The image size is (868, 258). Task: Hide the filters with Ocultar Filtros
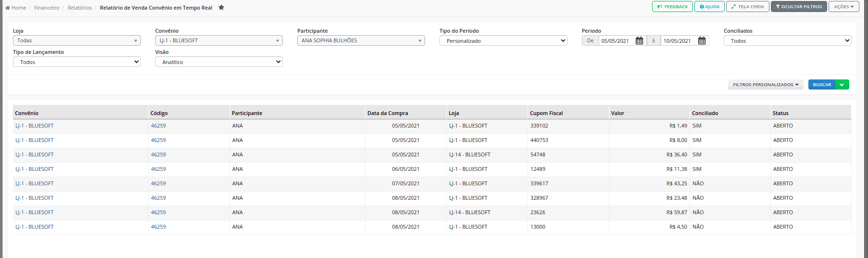click(x=799, y=7)
